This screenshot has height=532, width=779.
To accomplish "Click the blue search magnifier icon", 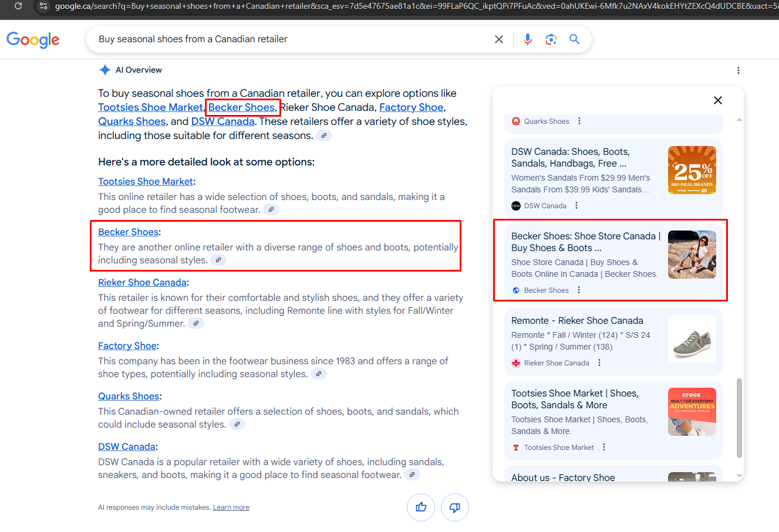I will [x=574, y=39].
